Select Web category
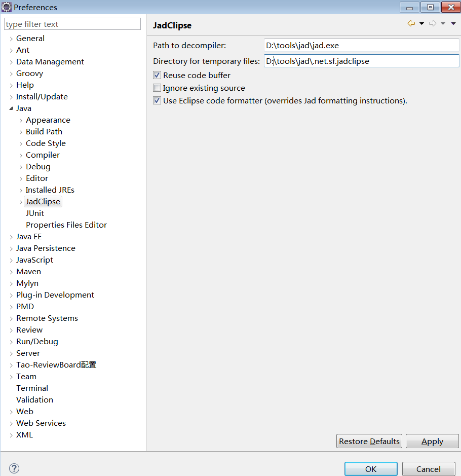Viewport: 461px width, 476px height. [24, 411]
